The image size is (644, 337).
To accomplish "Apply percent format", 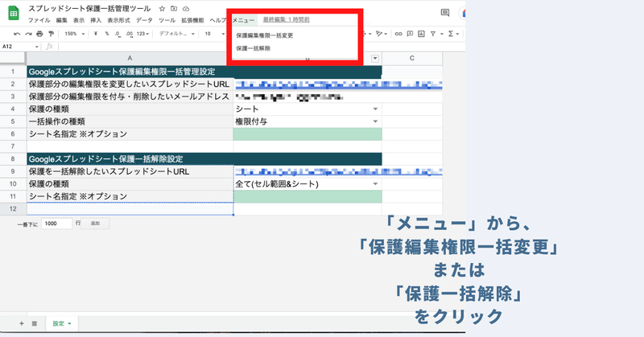I will 107,34.
